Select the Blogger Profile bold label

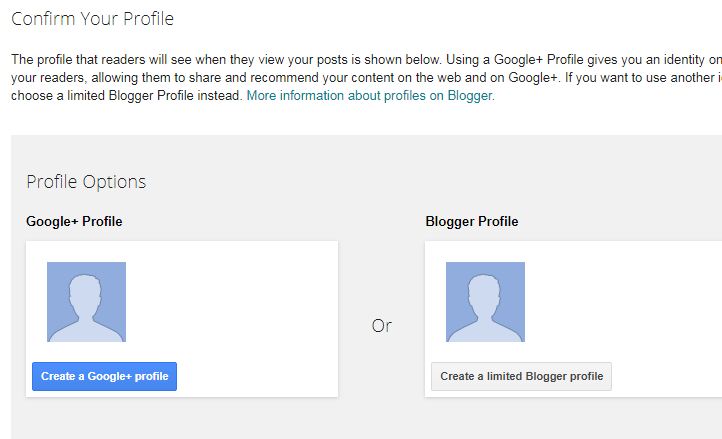(472, 221)
